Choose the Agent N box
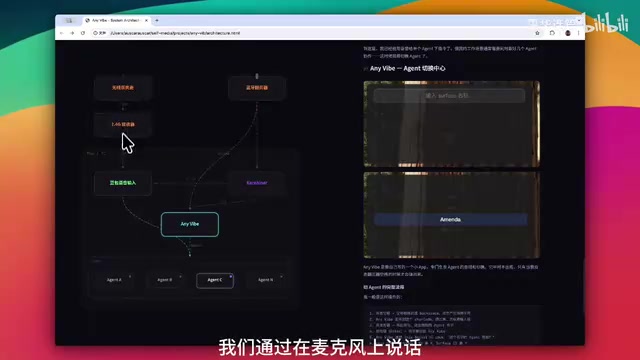The image size is (640, 360). pos(266,280)
